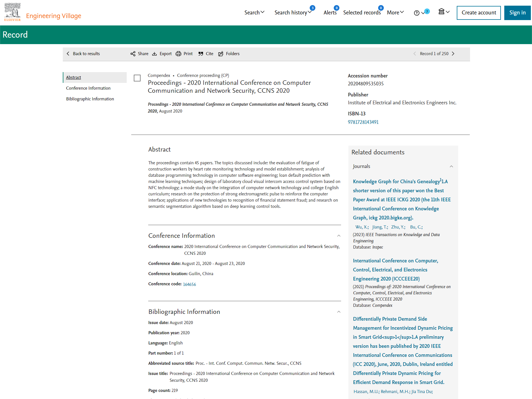Open Differentially Private Demand Side Management article
Screen dimensions: 532x399
click(403, 351)
